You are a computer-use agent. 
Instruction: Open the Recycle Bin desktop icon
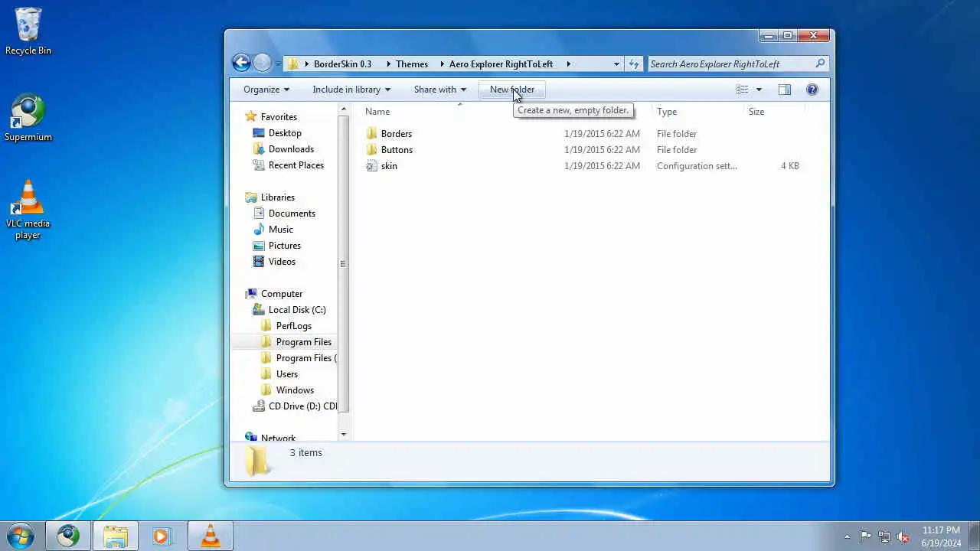pos(28,31)
